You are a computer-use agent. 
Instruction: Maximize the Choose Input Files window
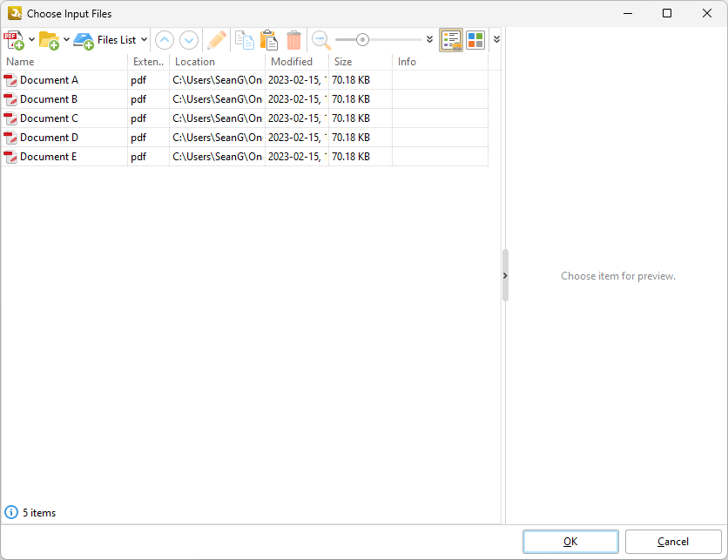tap(667, 13)
